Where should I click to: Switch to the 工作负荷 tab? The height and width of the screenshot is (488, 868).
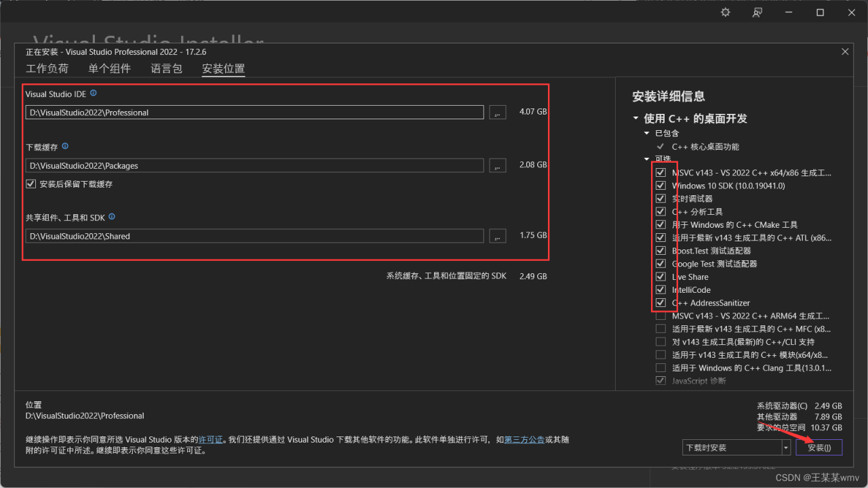click(47, 68)
